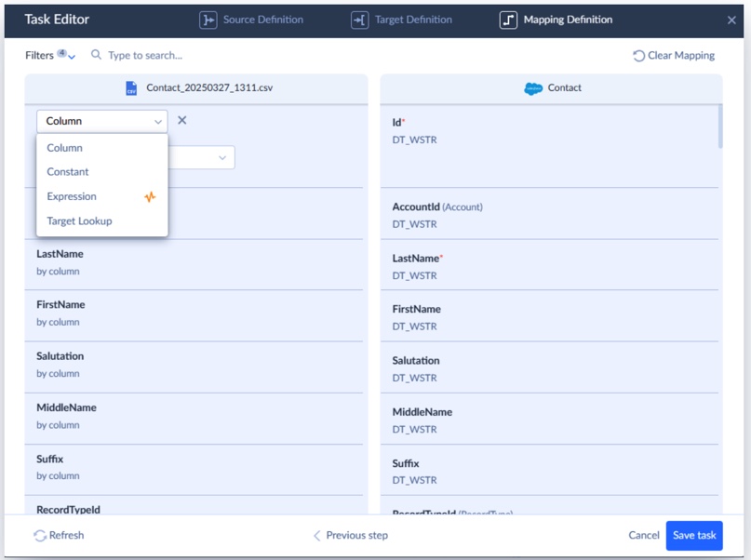This screenshot has height=560, width=751.
Task: Click the CSV file icon
Action: click(x=131, y=88)
